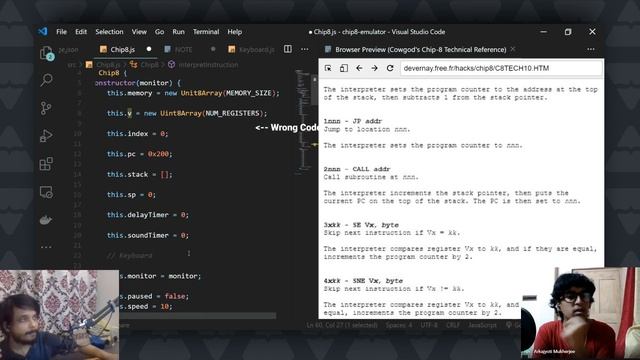The width and height of the screenshot is (640, 360).
Task: Click 'NUM_REGISTERS' in code editor
Action: pyautogui.click(x=232, y=113)
